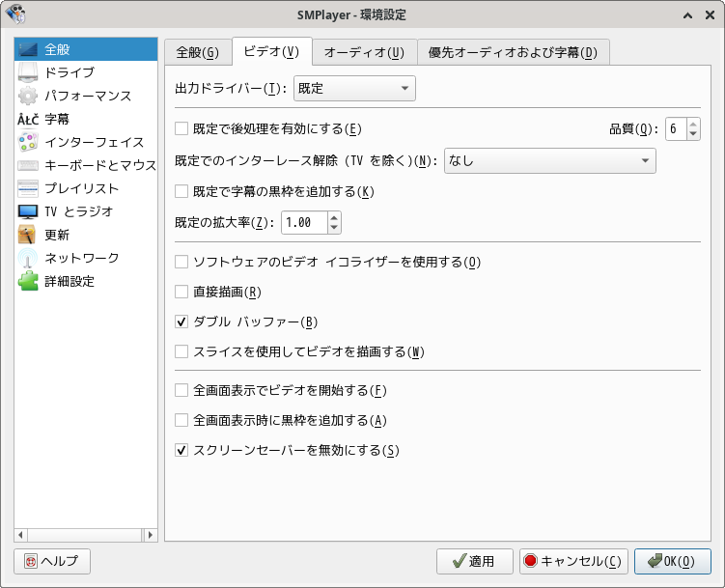Expand the インターレース解除 combo box
This screenshot has height=588, width=725.
pos(549,160)
